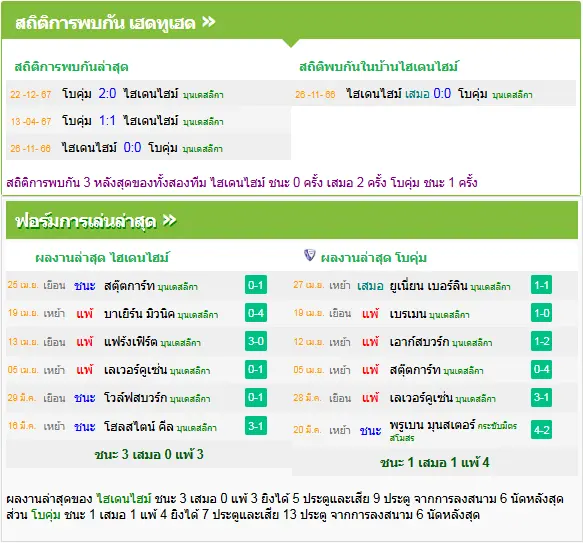Click the 2:0 score in the 22-12-67 match
Image resolution: width=583 pixels, height=543 pixels.
pyautogui.click(x=107, y=93)
